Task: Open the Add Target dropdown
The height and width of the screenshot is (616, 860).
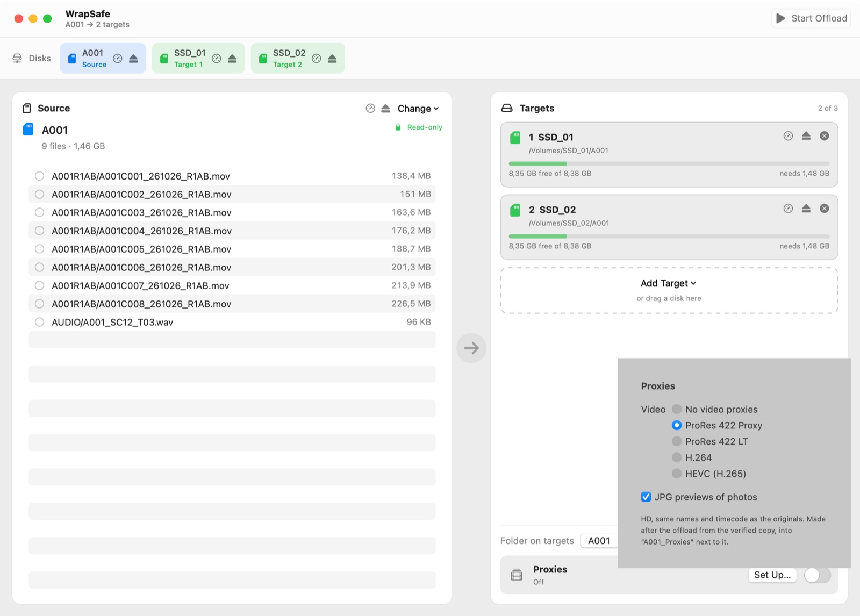Action: click(x=668, y=283)
